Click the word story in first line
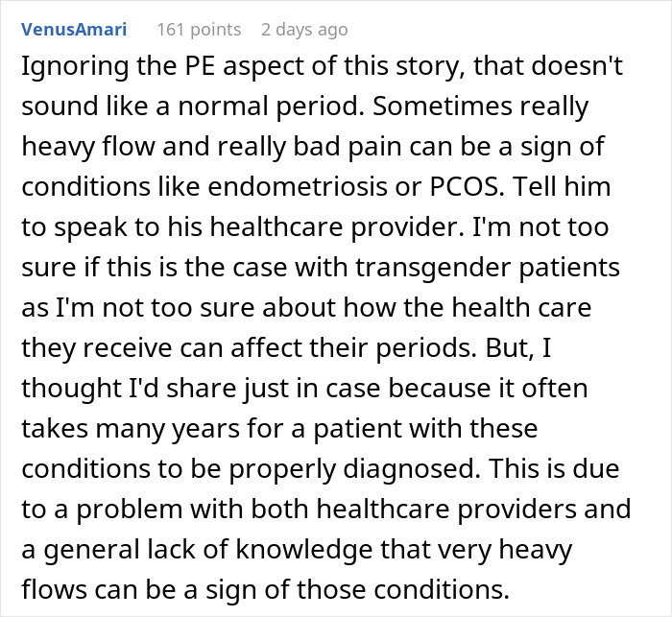The height and width of the screenshot is (617, 672). (427, 66)
